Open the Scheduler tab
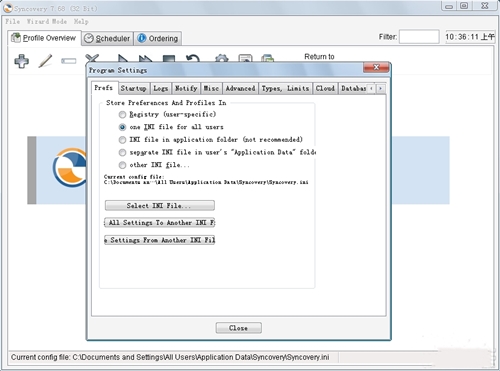Screen dimensions: 500x371 pos(107,39)
